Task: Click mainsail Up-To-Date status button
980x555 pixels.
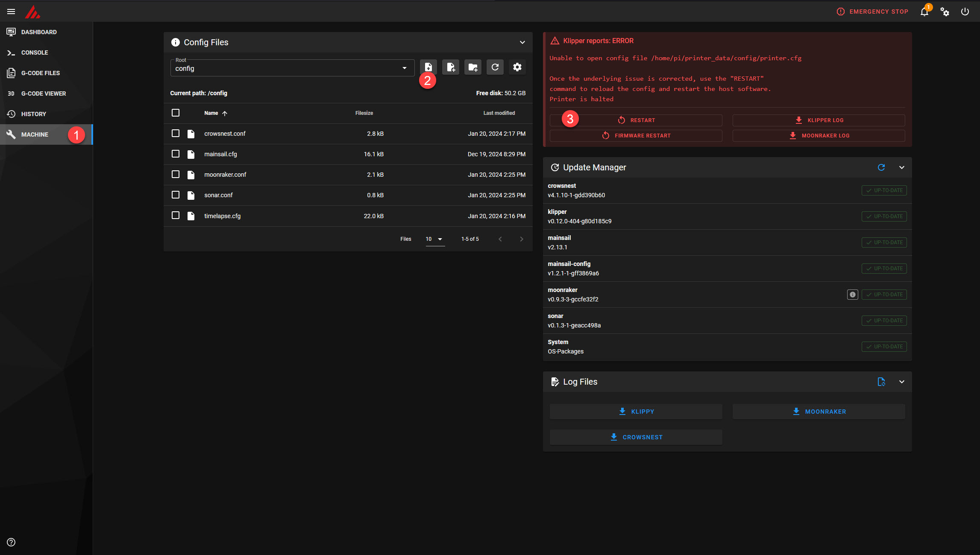Action: pyautogui.click(x=884, y=242)
